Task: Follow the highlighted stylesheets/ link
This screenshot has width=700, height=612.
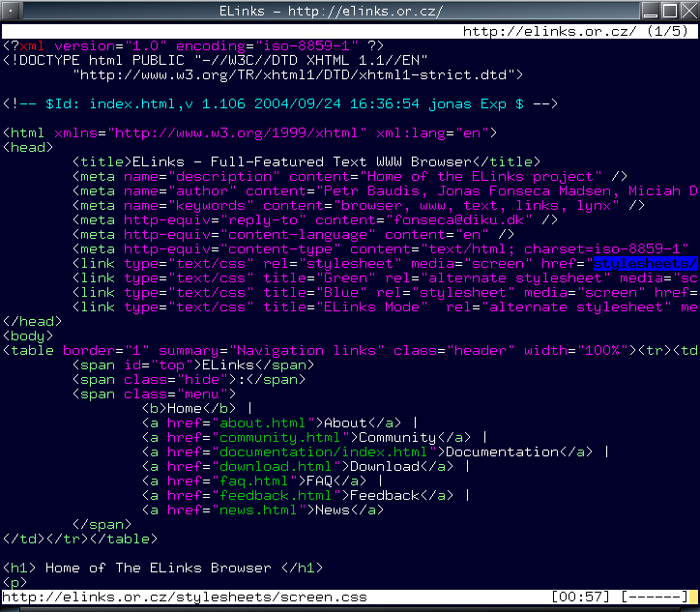Action: pos(645,264)
